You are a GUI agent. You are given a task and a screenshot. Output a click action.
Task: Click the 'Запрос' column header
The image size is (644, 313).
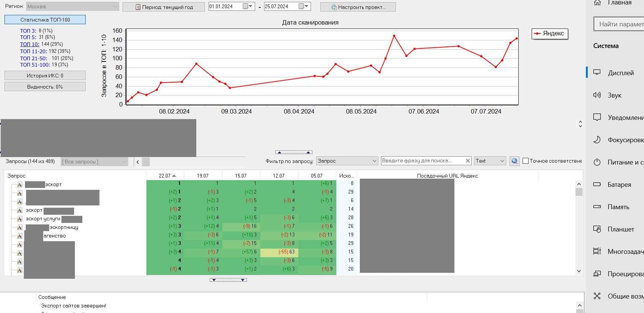75,176
